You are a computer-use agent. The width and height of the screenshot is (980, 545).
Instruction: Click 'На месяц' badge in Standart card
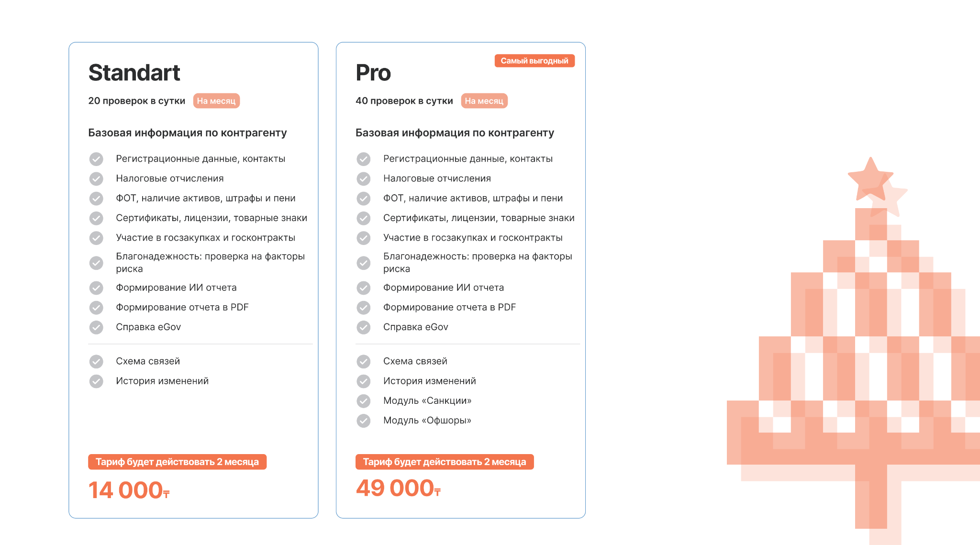(216, 101)
